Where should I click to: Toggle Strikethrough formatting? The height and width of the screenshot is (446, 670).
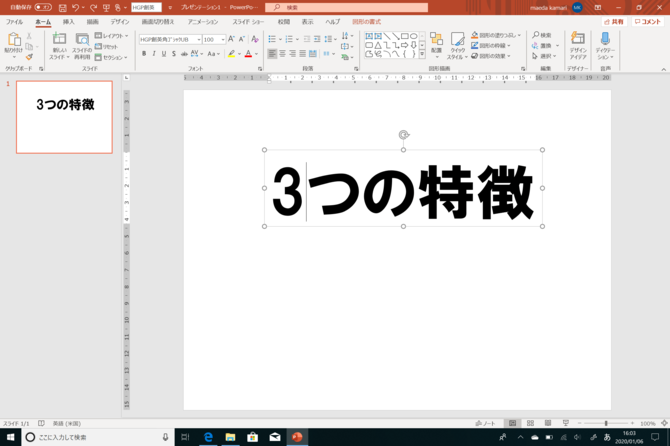pos(184,54)
